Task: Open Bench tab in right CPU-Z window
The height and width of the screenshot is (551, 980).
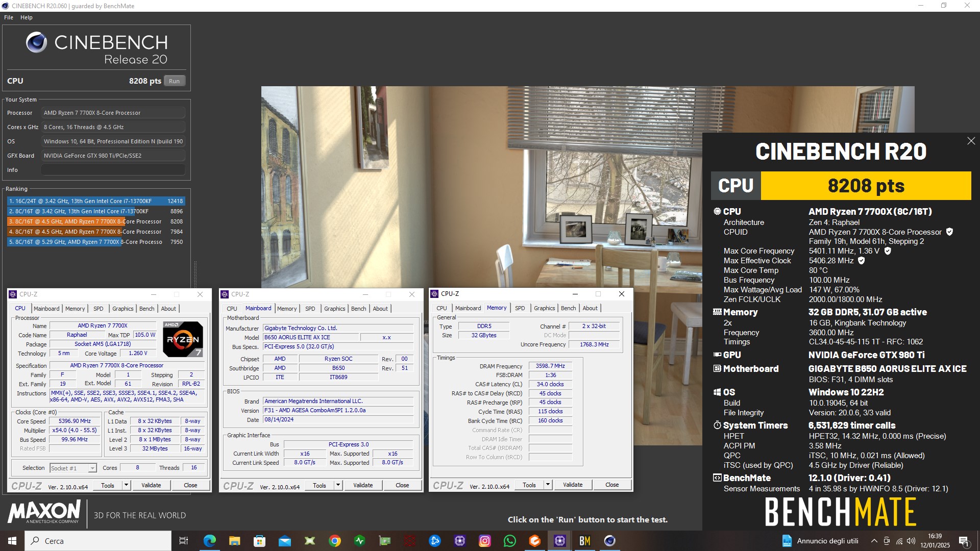Action: click(x=568, y=308)
